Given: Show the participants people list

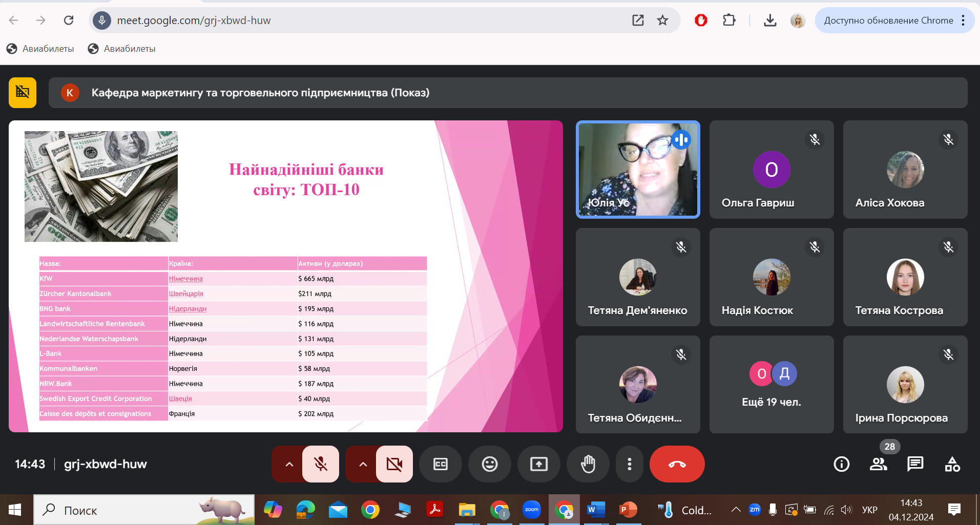Looking at the screenshot, I should pos(878,464).
